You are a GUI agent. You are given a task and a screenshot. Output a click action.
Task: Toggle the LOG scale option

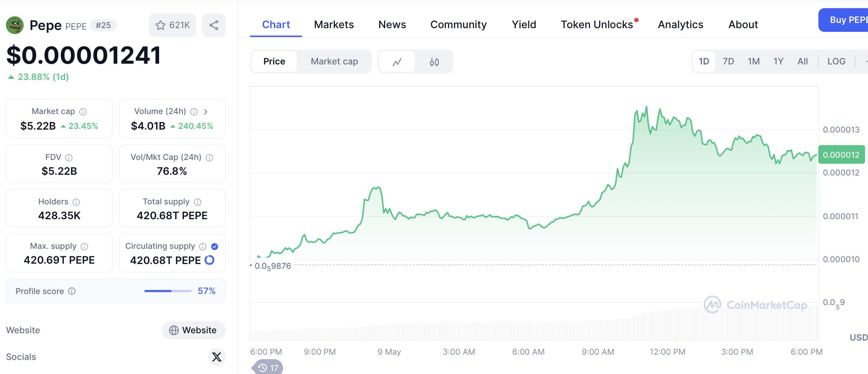tap(836, 61)
